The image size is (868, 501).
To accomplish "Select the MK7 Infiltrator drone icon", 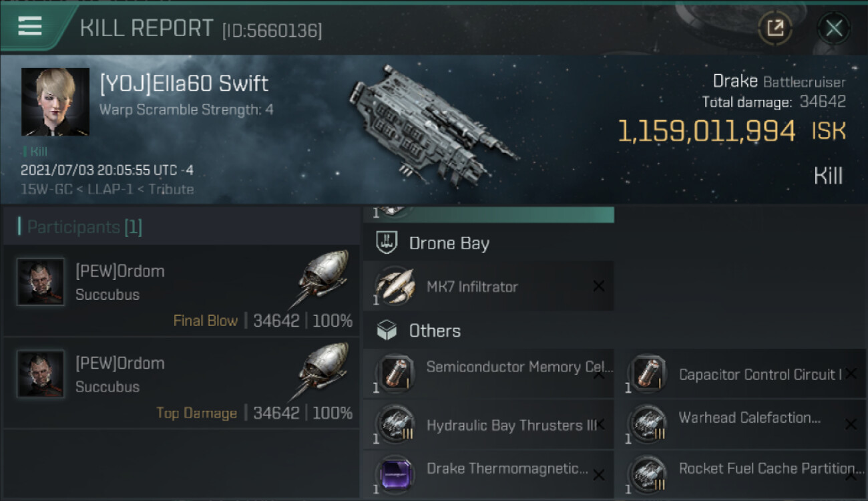I will coord(395,287).
